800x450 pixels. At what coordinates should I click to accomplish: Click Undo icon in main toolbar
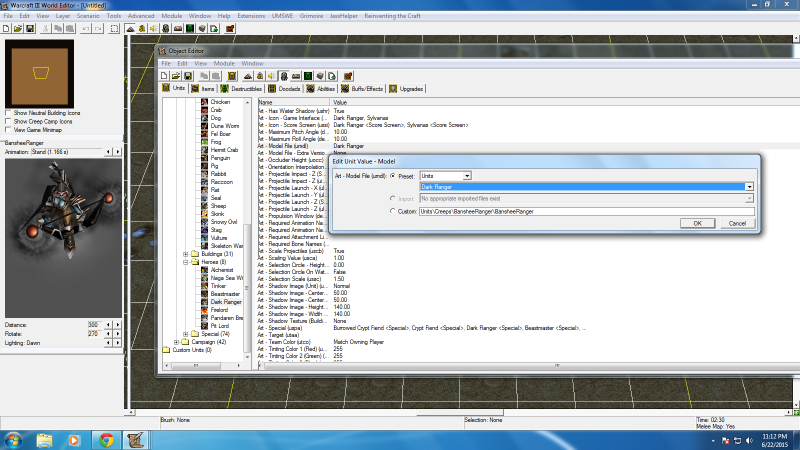[x=86, y=29]
